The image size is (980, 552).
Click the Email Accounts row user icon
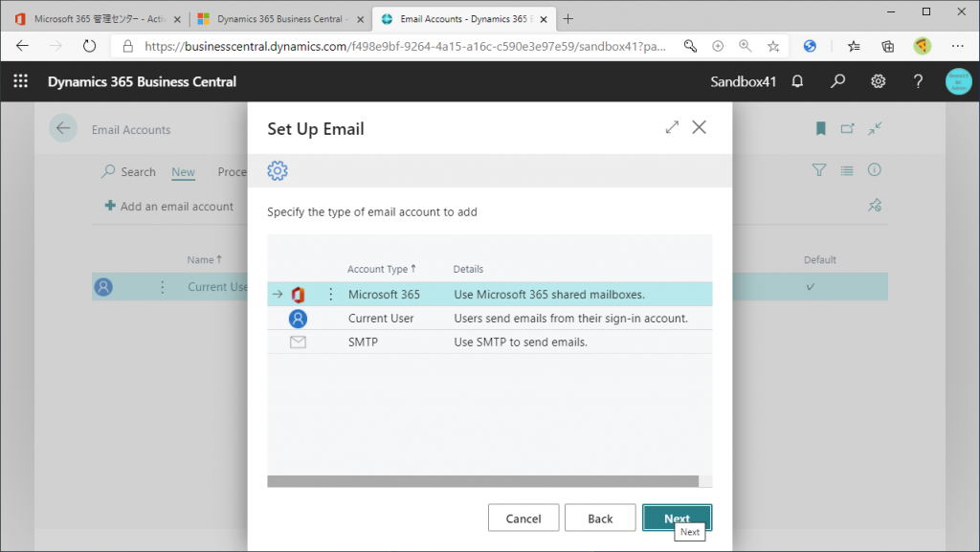103,287
